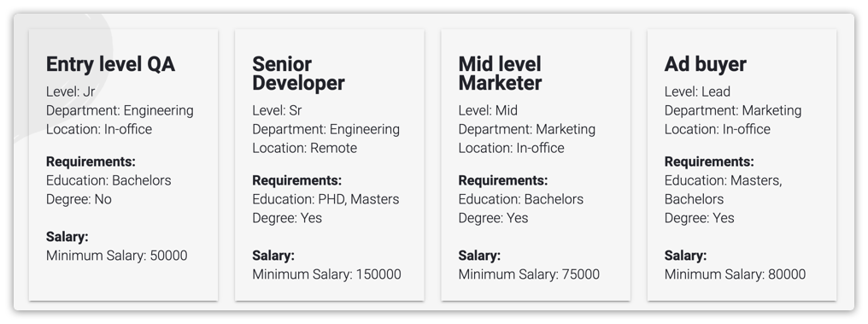Select Salary heading in Mid level Marketer card
This screenshot has width=868, height=324.
pos(479,256)
